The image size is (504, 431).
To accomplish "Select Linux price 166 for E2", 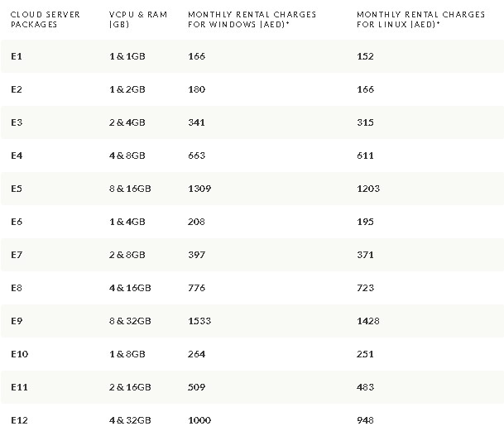I will pos(366,89).
